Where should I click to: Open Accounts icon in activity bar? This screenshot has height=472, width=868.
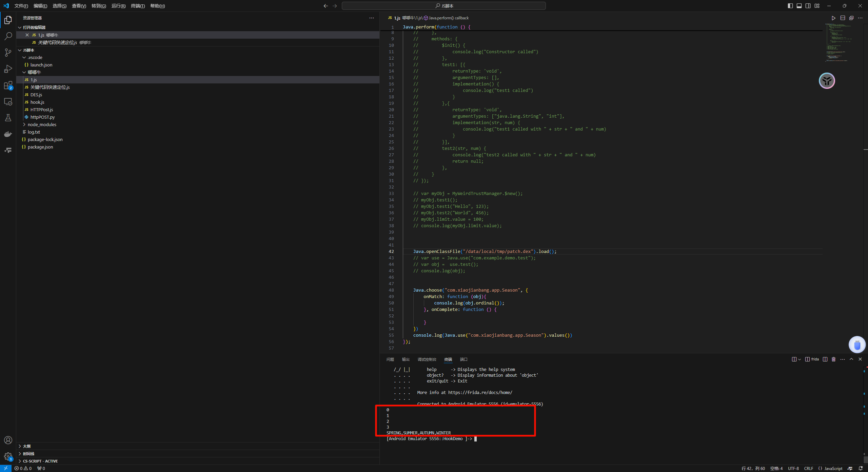click(x=8, y=440)
